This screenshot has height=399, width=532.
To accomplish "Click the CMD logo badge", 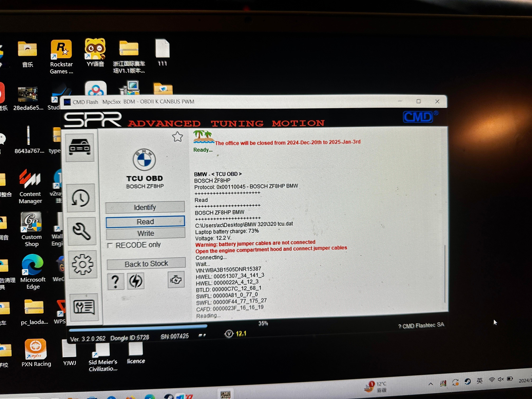I will click(418, 117).
